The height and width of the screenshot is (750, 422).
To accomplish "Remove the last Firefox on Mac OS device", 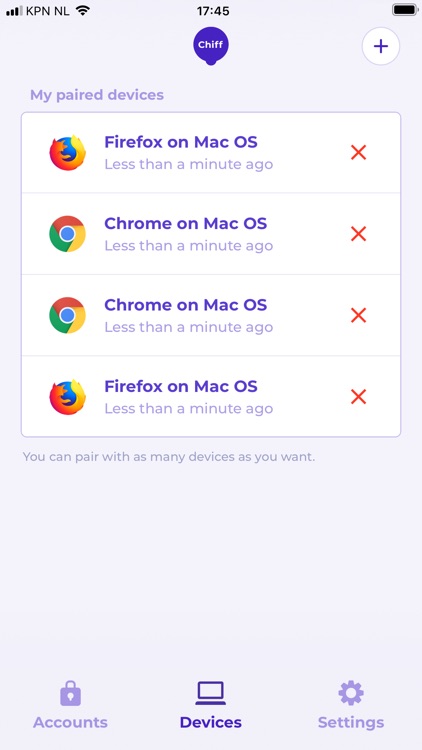I will pos(358,397).
